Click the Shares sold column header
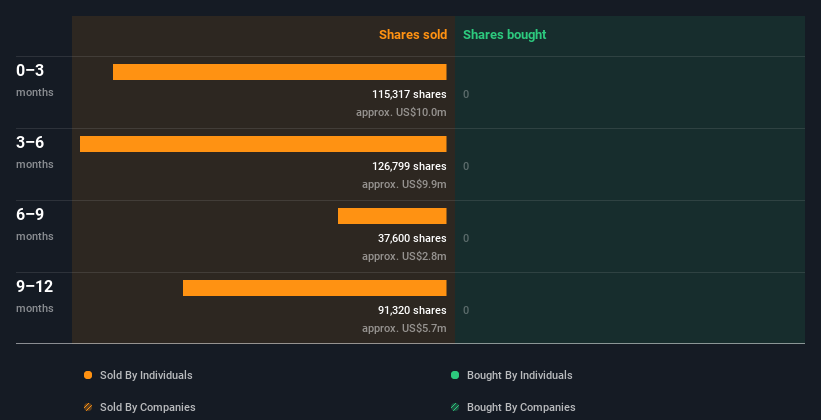This screenshot has height=420, width=821. tap(413, 35)
